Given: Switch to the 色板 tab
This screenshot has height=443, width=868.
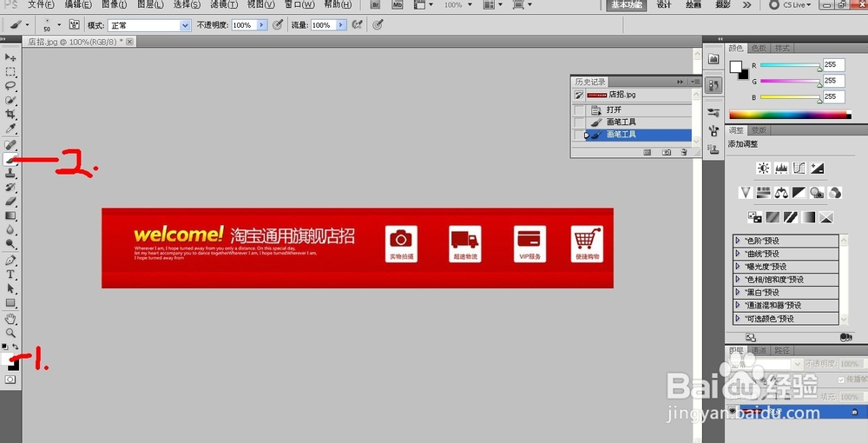Looking at the screenshot, I should pyautogui.click(x=759, y=48).
